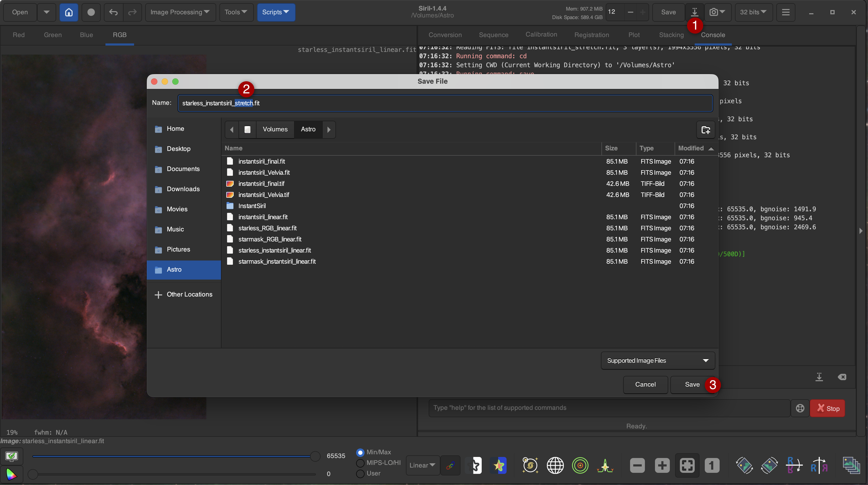Toggle the RGB channel chain link button
Image resolution: width=868 pixels, height=485 pixels.
450,465
